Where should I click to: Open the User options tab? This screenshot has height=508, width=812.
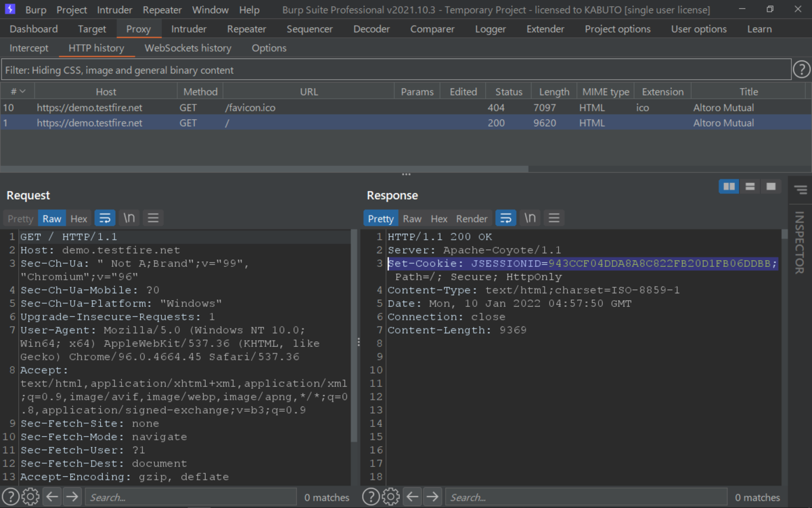point(699,29)
